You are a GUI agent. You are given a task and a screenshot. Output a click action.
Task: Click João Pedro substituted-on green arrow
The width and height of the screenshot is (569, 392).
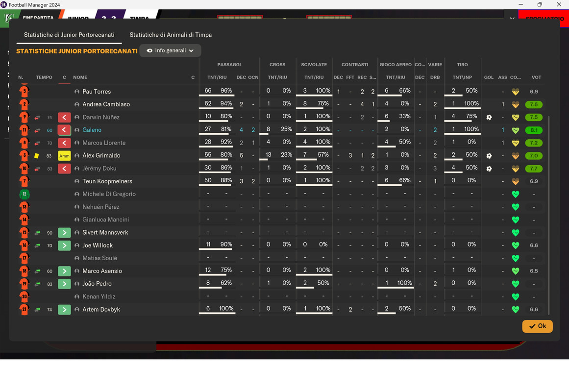(64, 284)
